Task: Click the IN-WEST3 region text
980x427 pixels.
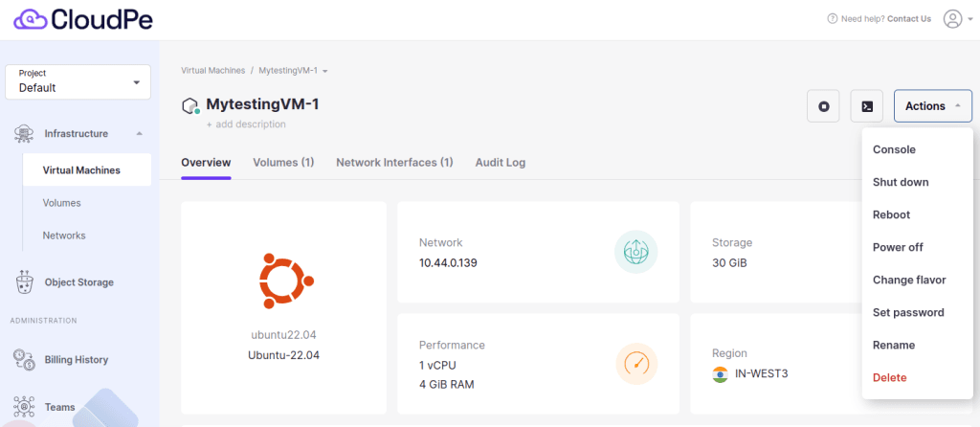Action: (x=761, y=374)
